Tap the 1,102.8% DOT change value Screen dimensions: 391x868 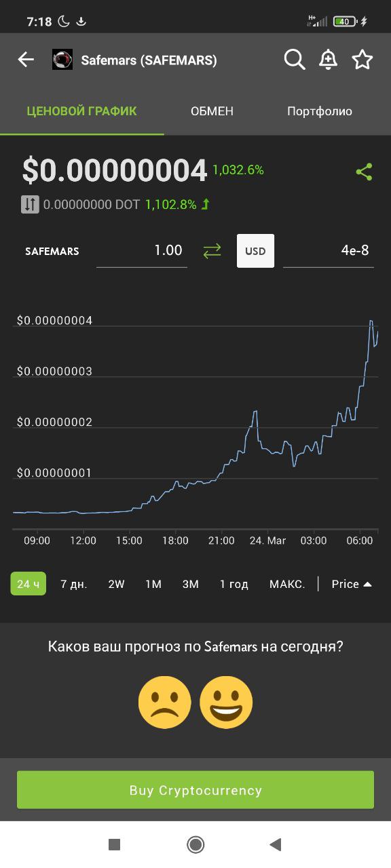170,204
